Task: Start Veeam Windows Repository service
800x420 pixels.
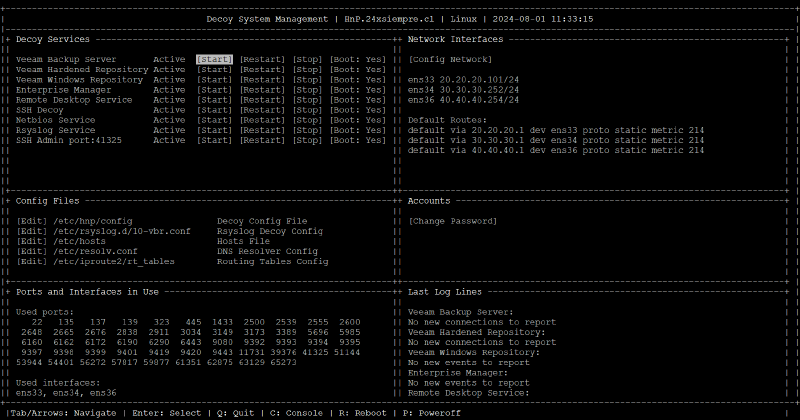Action: pos(214,80)
